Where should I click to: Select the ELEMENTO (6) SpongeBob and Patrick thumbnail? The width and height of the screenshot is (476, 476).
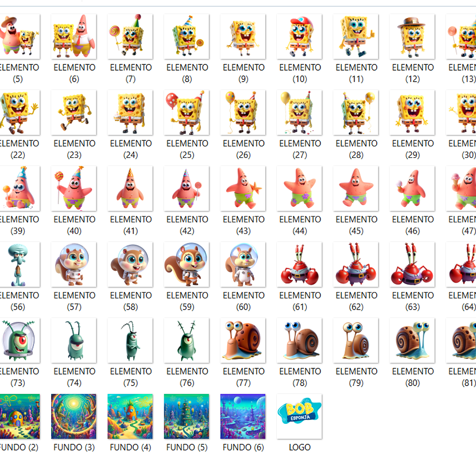pos(74,36)
